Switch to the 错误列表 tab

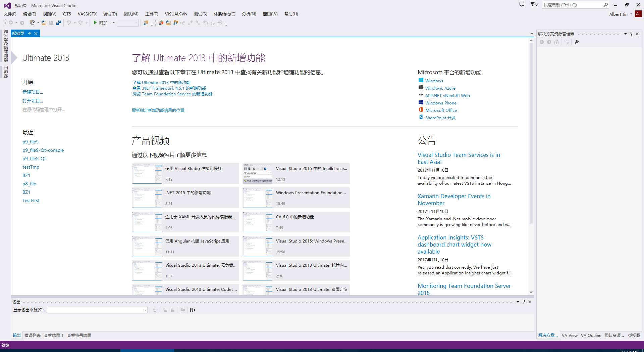click(33, 335)
